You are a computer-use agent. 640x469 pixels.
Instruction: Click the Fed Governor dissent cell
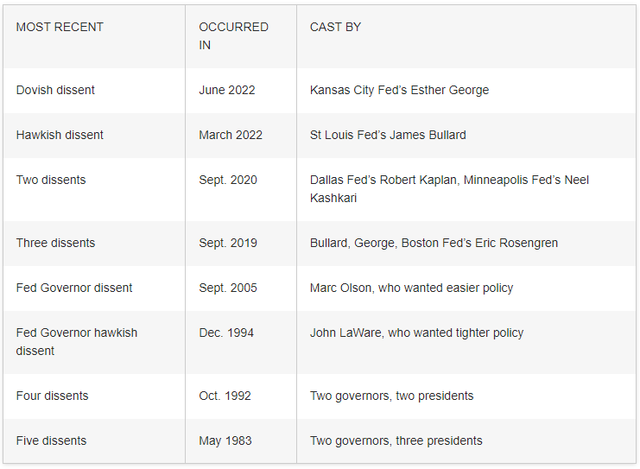point(74,288)
